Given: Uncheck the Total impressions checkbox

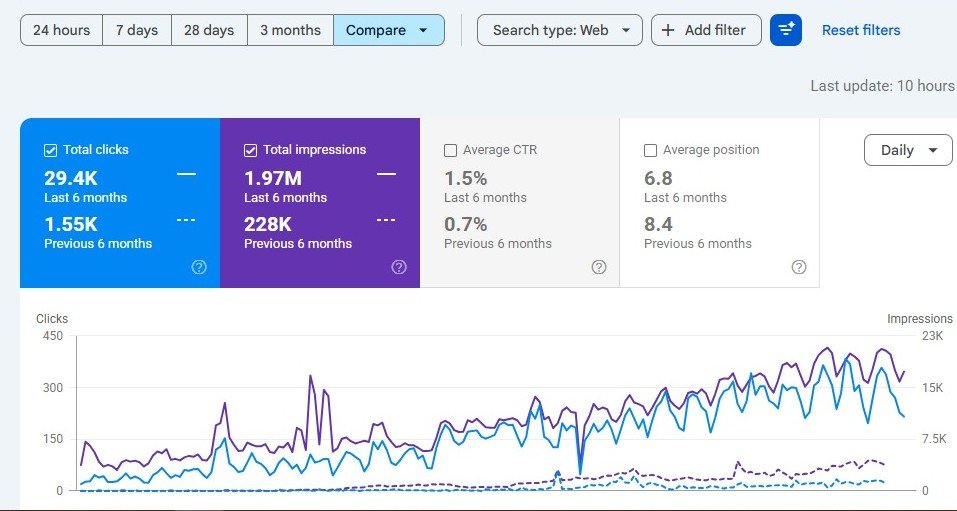Looking at the screenshot, I should point(250,150).
